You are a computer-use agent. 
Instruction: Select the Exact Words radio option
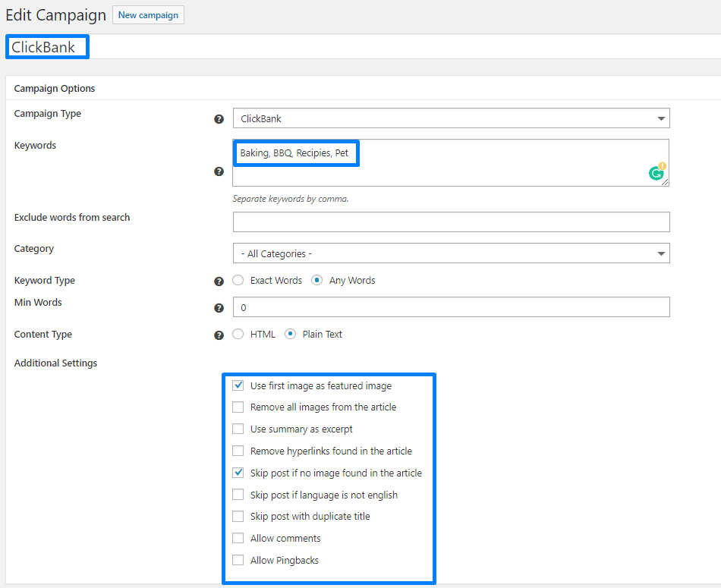(x=238, y=281)
